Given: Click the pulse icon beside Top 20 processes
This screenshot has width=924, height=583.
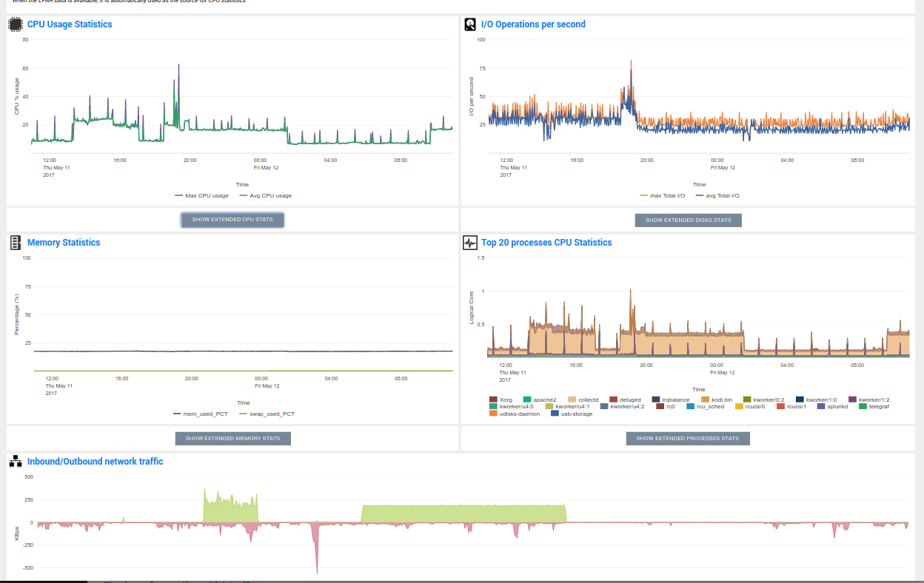Looking at the screenshot, I should tap(469, 243).
